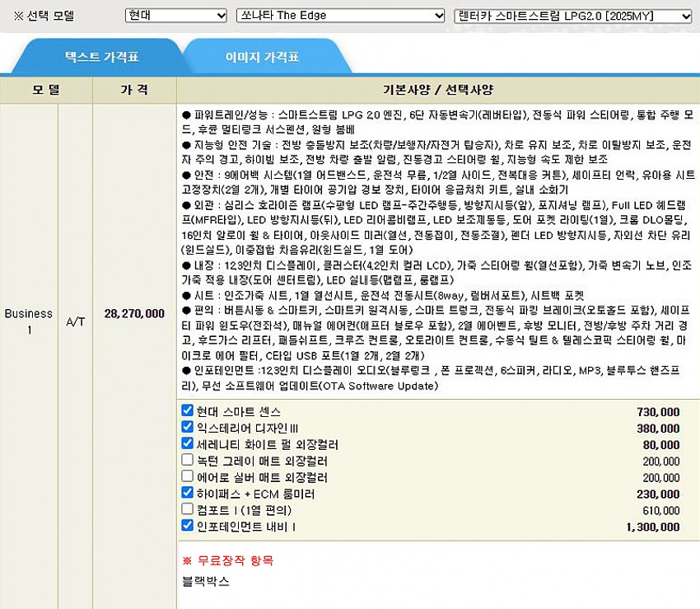Uncheck the 인포테인먼트 내비 I option
Screen dimensions: 700x609
click(187, 527)
